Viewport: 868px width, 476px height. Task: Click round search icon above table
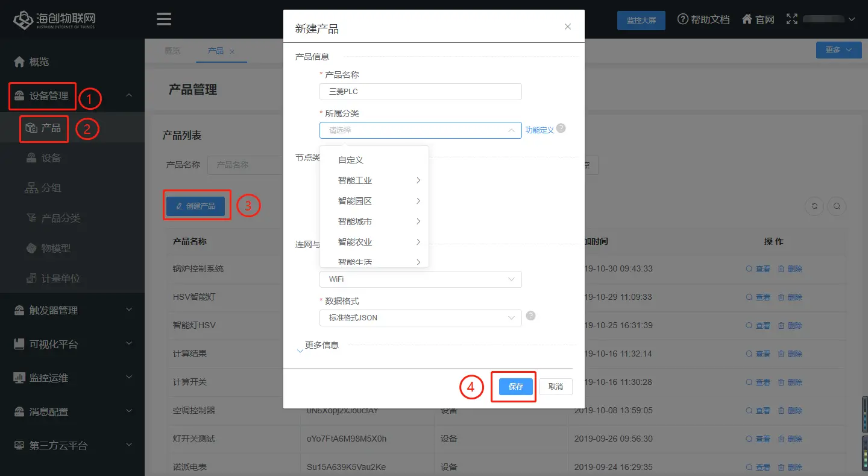pyautogui.click(x=837, y=206)
